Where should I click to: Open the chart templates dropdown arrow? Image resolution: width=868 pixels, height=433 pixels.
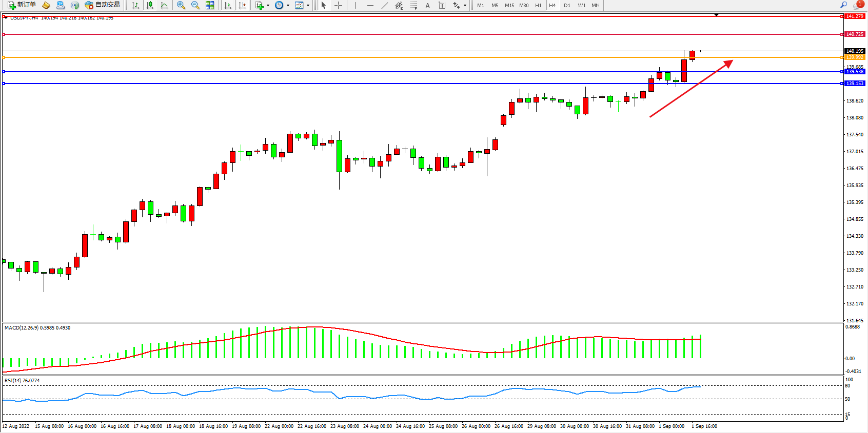[x=308, y=5]
